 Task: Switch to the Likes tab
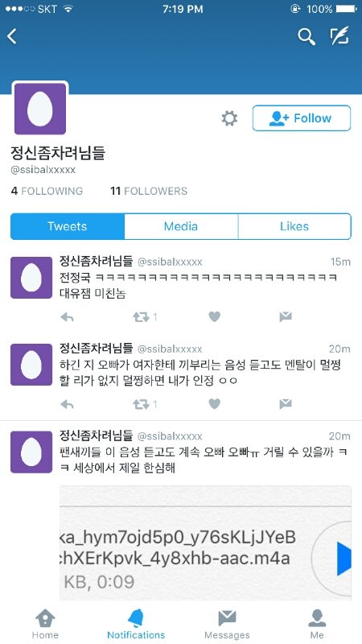pyautogui.click(x=294, y=226)
